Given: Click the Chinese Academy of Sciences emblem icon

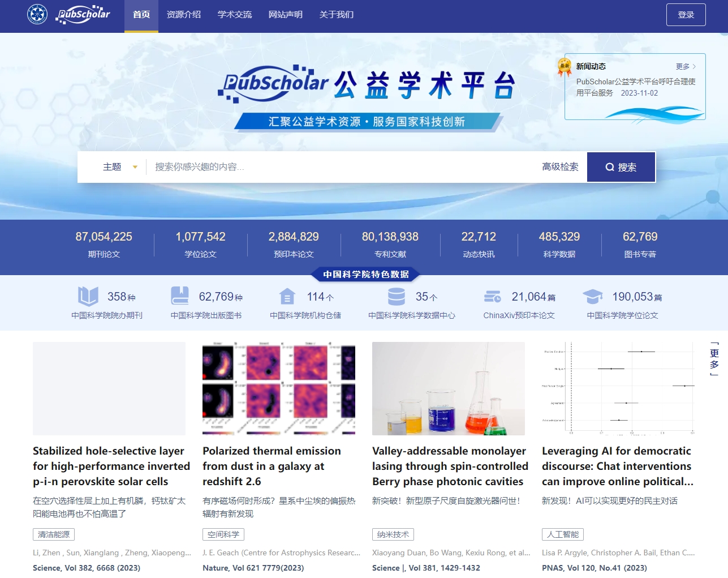Looking at the screenshot, I should tap(37, 14).
